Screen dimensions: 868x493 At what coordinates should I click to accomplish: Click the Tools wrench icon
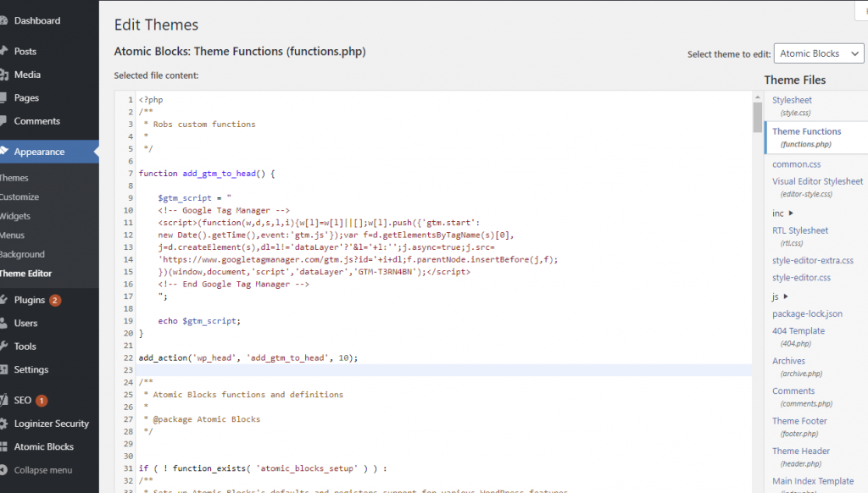(x=3, y=346)
